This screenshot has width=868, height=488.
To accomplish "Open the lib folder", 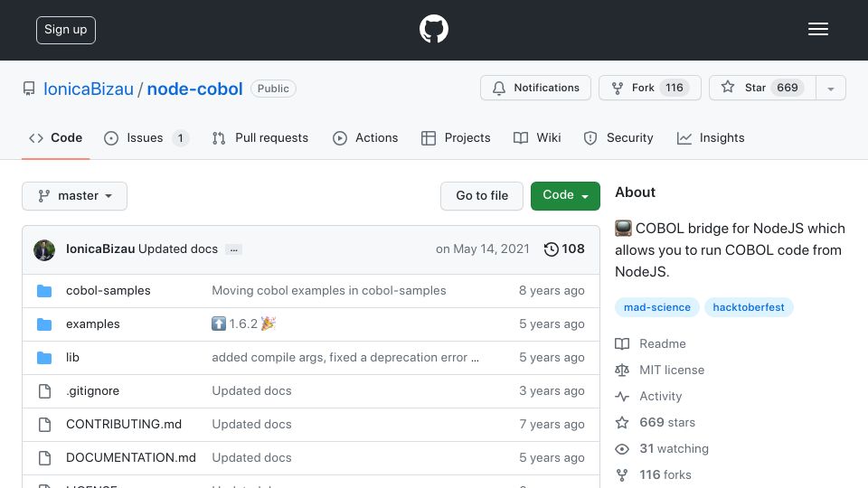I will click(72, 358).
